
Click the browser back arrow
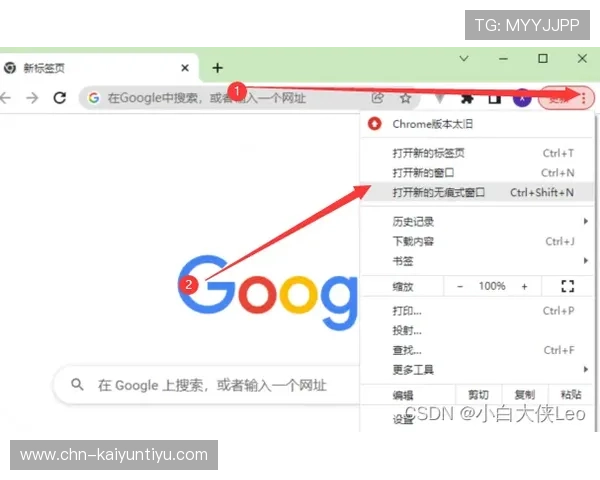tap(5, 98)
